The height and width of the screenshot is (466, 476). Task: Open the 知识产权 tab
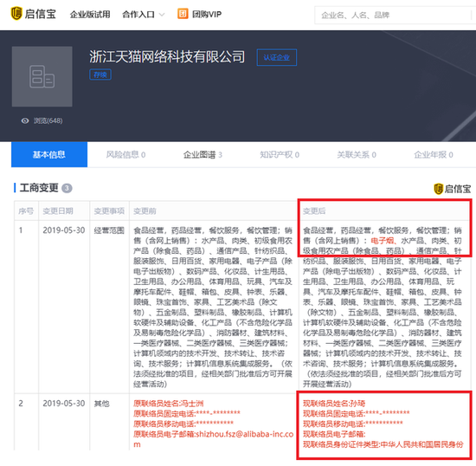(x=280, y=155)
